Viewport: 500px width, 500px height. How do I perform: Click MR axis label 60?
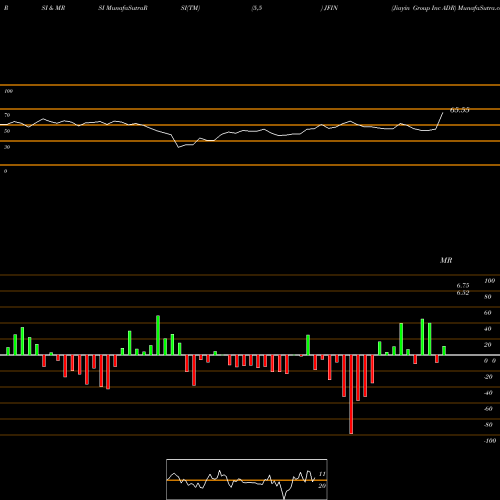click(488, 313)
